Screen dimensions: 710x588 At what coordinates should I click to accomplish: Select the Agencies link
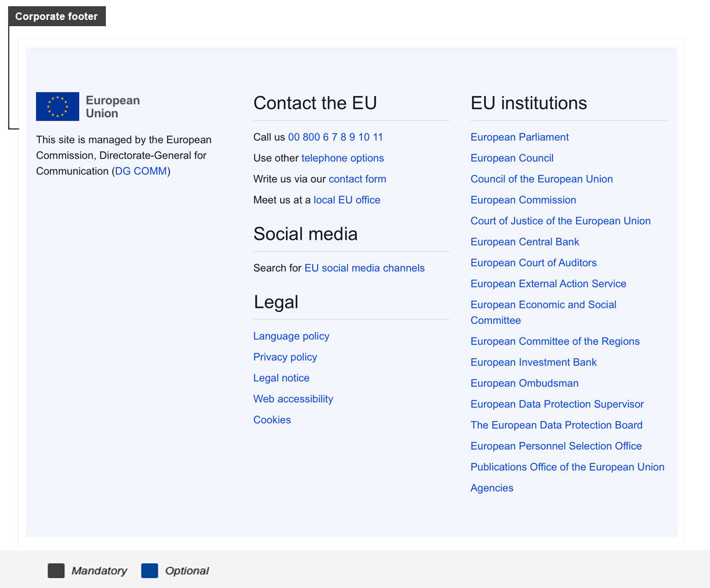tap(492, 488)
